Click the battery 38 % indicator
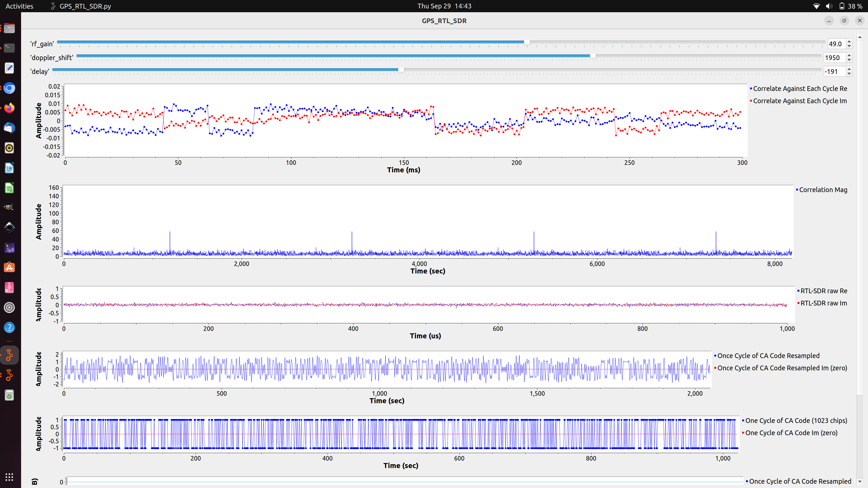The width and height of the screenshot is (868, 488). pos(851,6)
